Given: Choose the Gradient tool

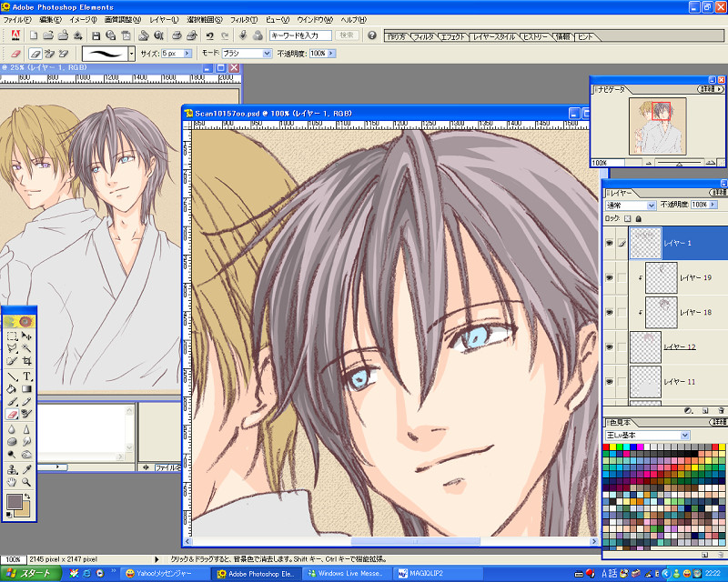Looking at the screenshot, I should coord(26,389).
